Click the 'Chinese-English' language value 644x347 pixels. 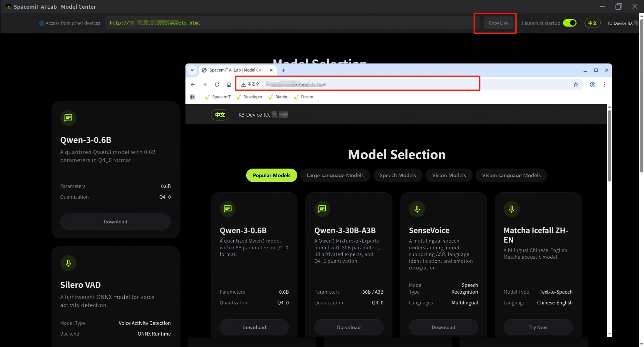click(x=555, y=303)
